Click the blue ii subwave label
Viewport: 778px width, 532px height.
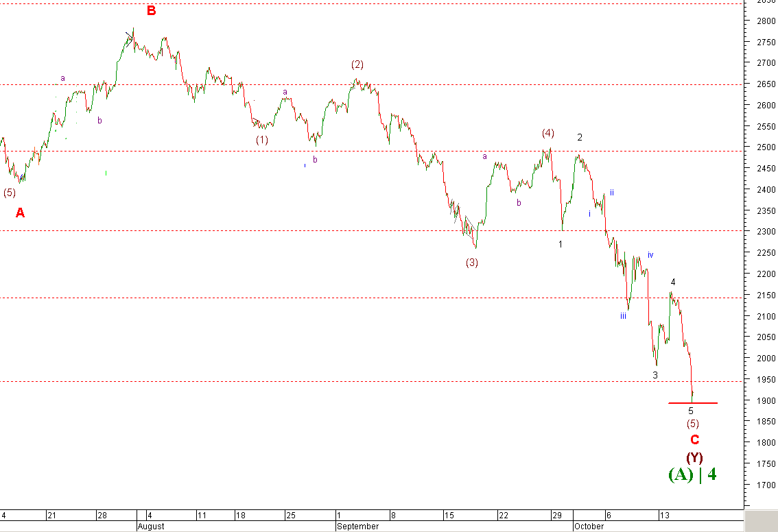(x=612, y=193)
